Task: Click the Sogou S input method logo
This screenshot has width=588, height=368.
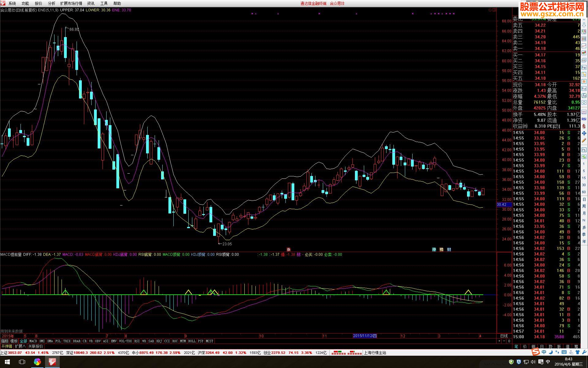Action: click(x=536, y=351)
